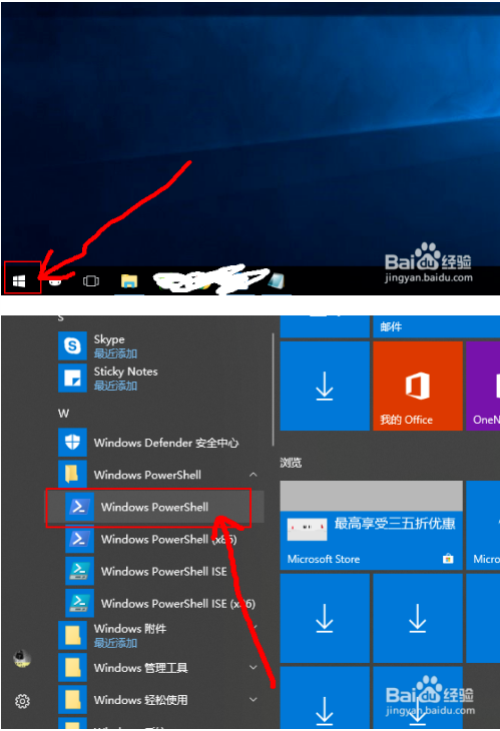The width and height of the screenshot is (500, 731).
Task: Open the Windows Start button
Action: 19,281
